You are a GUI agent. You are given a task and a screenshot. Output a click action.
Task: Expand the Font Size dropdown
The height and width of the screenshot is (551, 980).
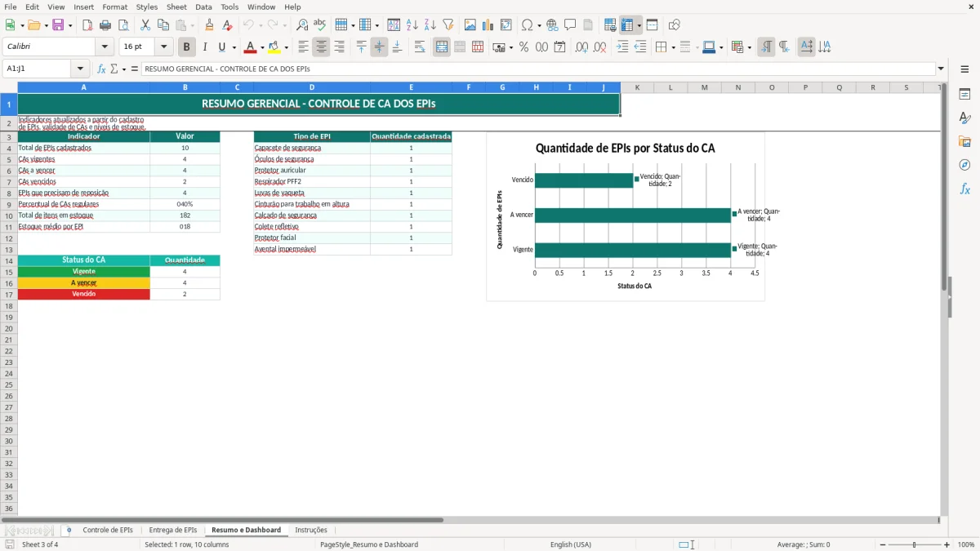[164, 47]
